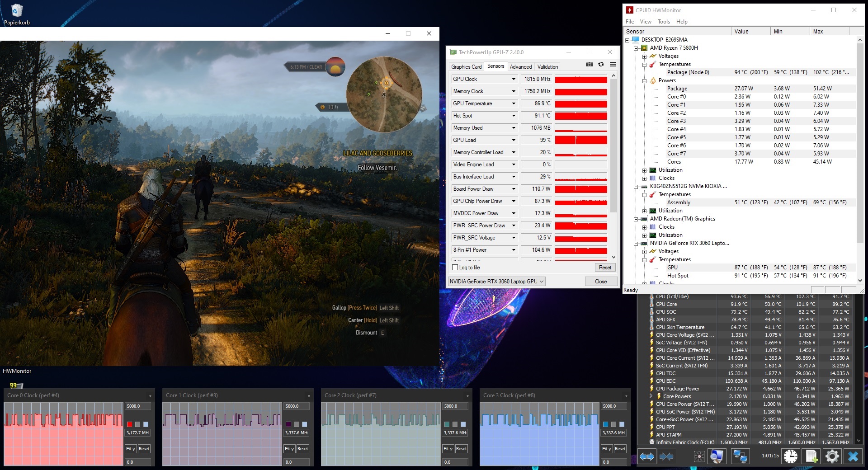Take a GPU-Z screenshot with camera icon
868x470 pixels.
point(589,65)
